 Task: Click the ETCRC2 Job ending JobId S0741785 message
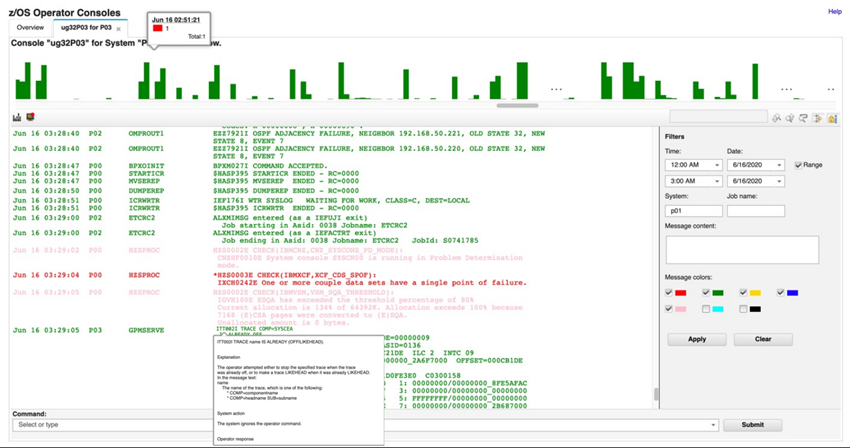pos(345,236)
